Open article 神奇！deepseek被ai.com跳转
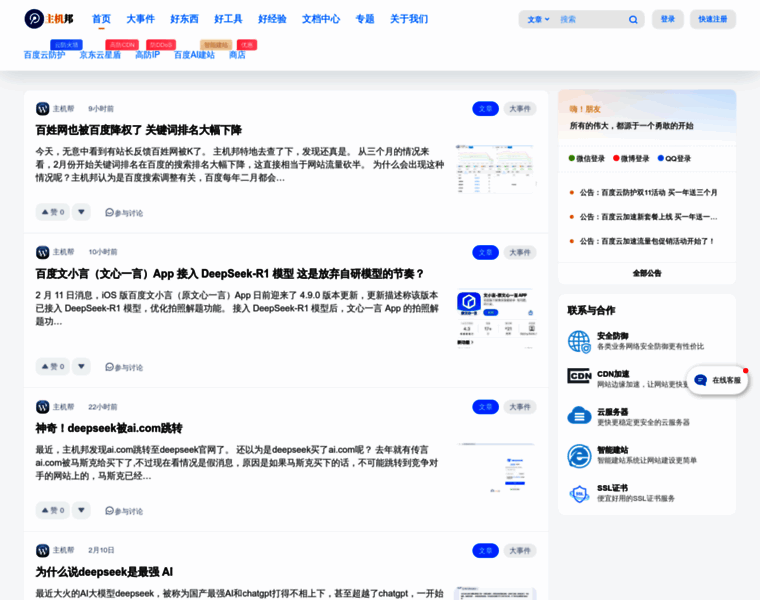 pyautogui.click(x=109, y=428)
